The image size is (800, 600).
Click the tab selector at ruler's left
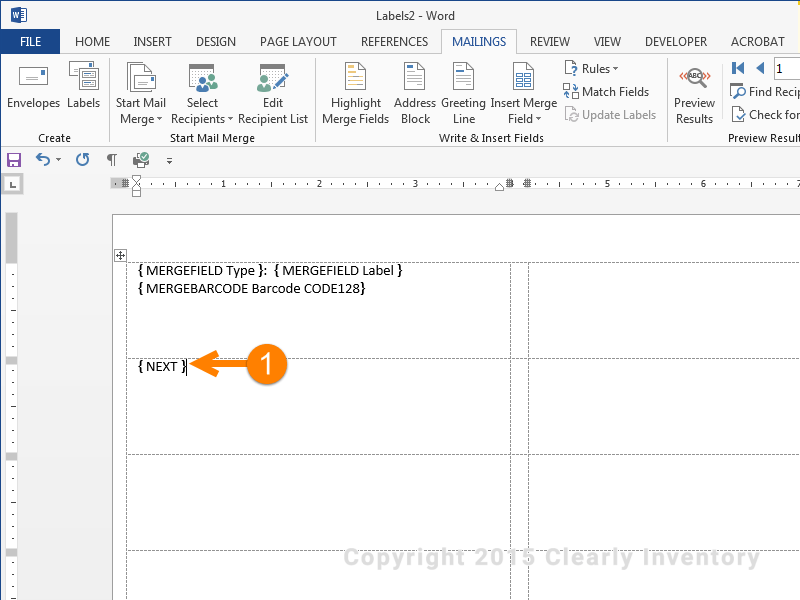13,184
